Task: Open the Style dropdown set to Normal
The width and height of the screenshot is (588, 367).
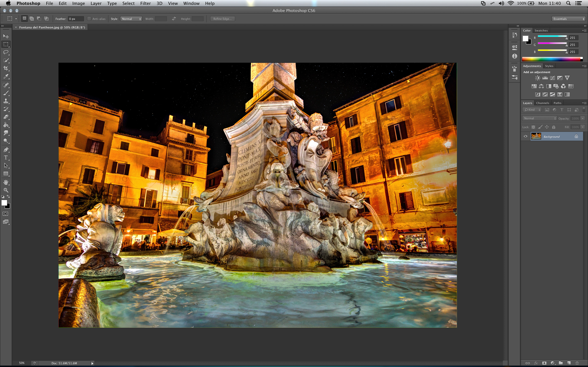Action: click(131, 19)
